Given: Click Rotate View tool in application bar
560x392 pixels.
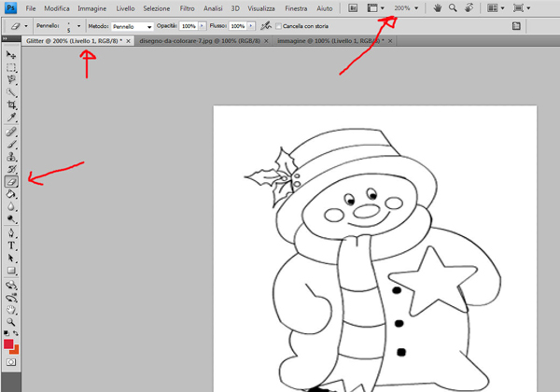Looking at the screenshot, I should [x=469, y=7].
